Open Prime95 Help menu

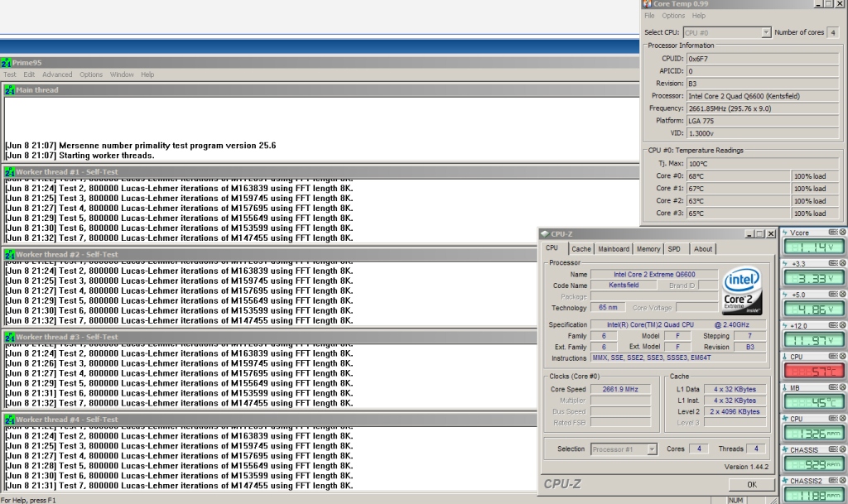(x=147, y=74)
